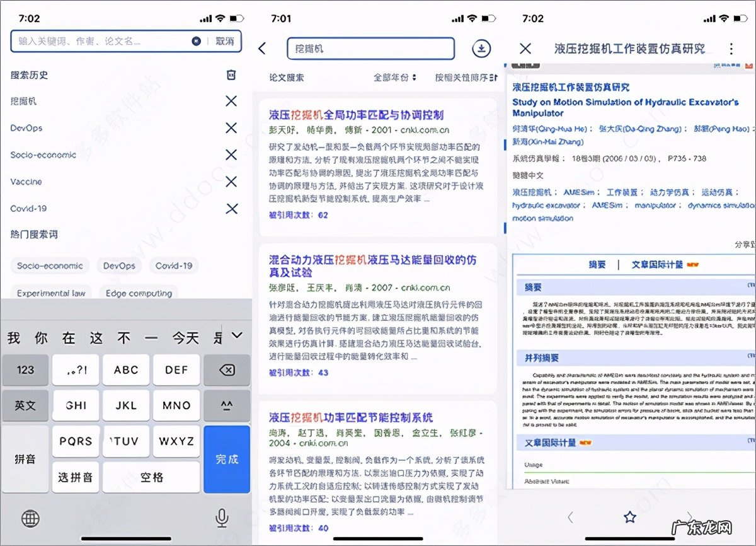Viewport: 756px width, 546px height.
Task: Delete 'Vaccine' from search history
Action: point(231,182)
